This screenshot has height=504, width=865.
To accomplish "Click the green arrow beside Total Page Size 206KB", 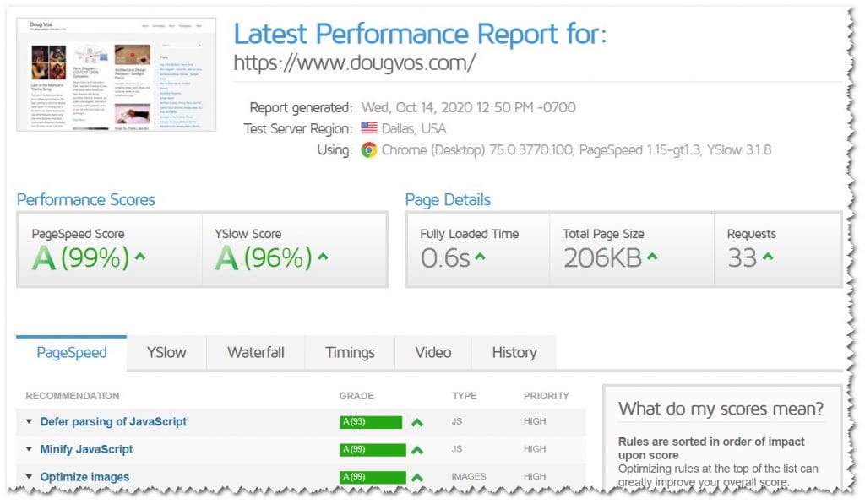I will coord(652,257).
